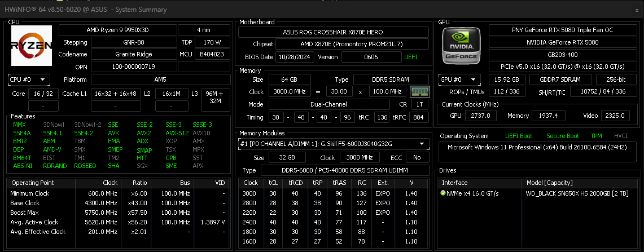Click the 0606 BIOS version value
The height and width of the screenshot is (252, 644).
[371, 57]
